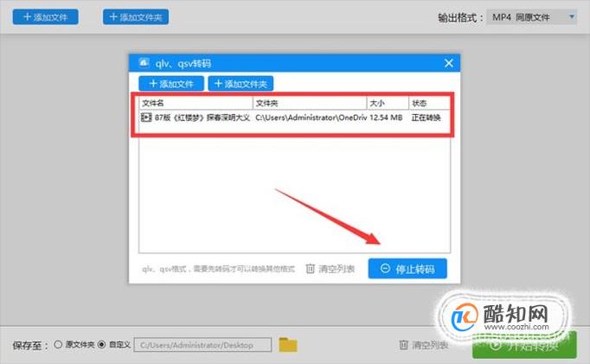Click the trash icon beside dialog 清空列表

[x=310, y=269]
